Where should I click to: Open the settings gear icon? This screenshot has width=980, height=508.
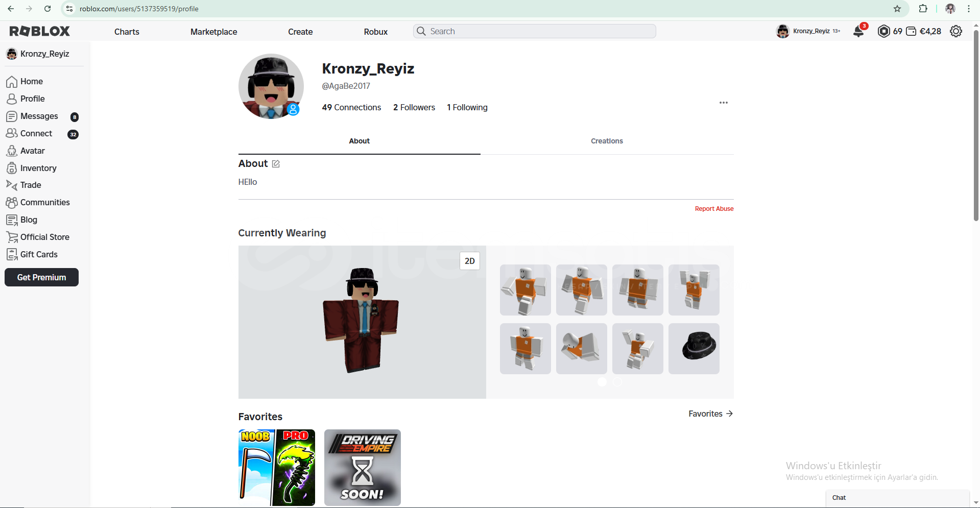(956, 31)
